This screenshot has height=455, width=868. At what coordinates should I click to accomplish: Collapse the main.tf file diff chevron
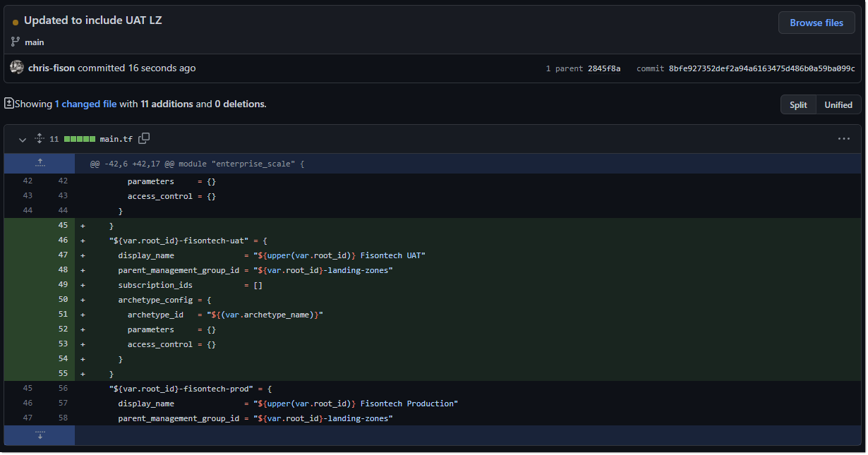(x=23, y=140)
